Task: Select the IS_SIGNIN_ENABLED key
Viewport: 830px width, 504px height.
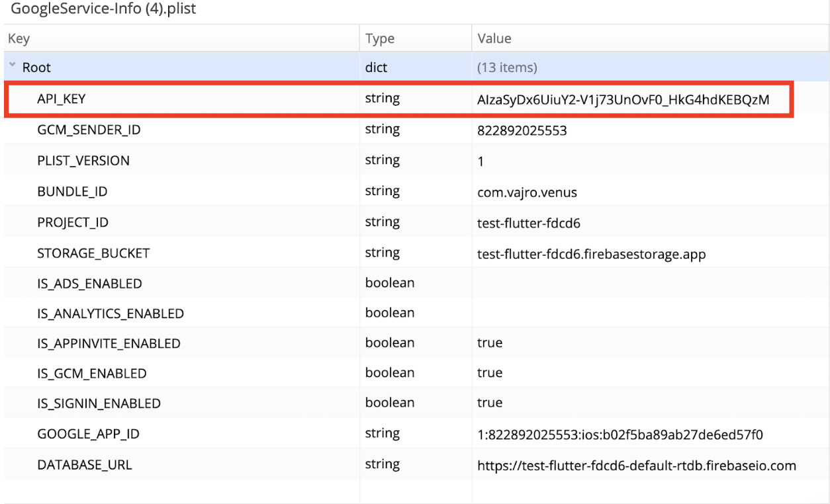Action: click(99, 403)
